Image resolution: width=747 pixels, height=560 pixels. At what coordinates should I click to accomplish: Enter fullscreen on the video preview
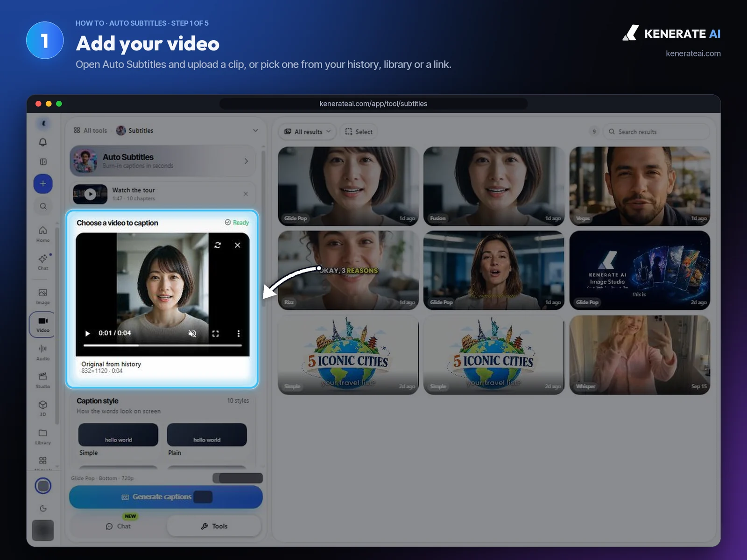215,333
